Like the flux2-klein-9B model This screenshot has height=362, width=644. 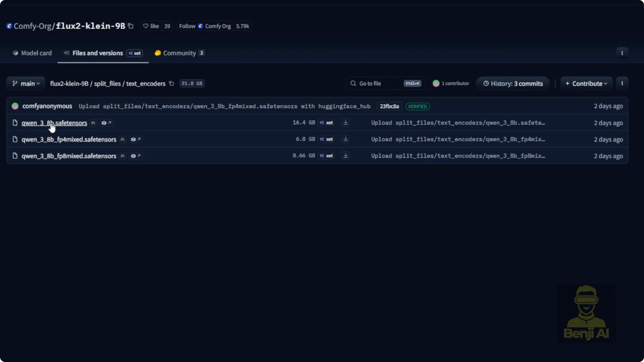click(151, 26)
